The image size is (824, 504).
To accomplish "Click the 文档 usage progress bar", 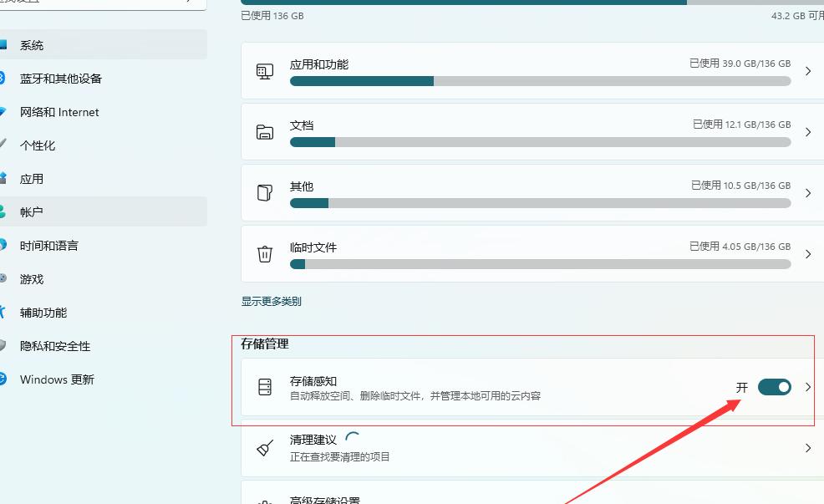I will point(540,142).
